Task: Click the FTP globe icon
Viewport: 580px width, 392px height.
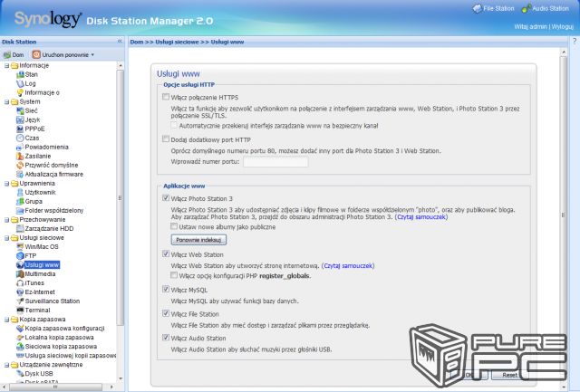Action: (x=20, y=256)
